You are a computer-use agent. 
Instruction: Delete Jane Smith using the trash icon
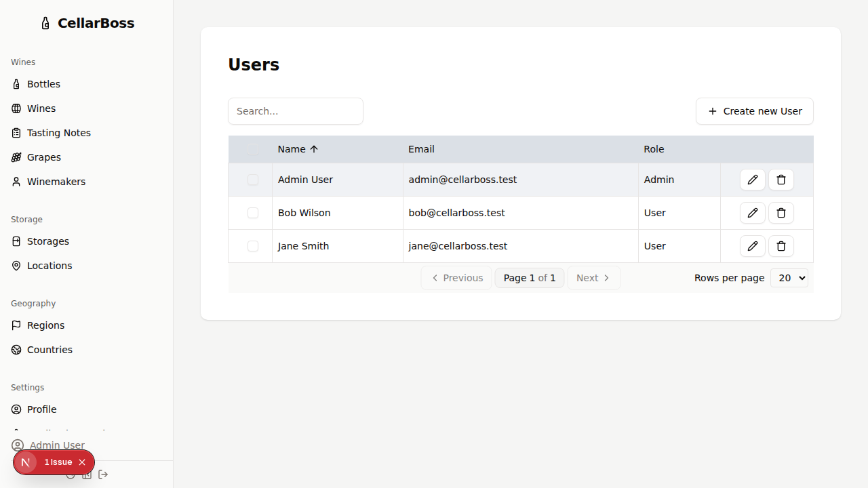click(781, 246)
